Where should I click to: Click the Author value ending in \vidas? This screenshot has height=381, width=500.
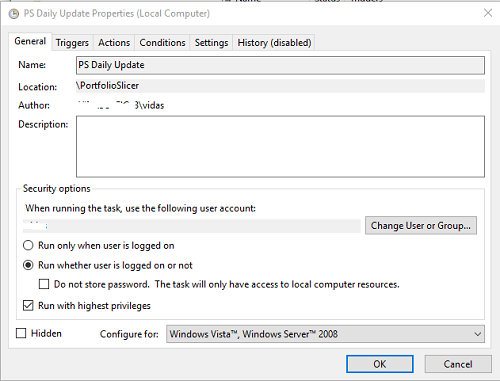click(121, 105)
